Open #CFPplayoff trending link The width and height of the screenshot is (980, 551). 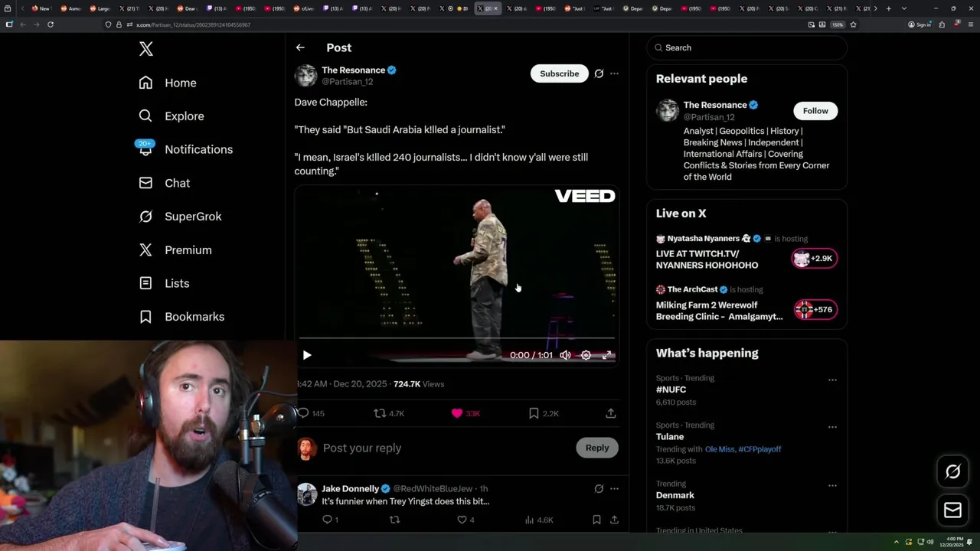(759, 449)
